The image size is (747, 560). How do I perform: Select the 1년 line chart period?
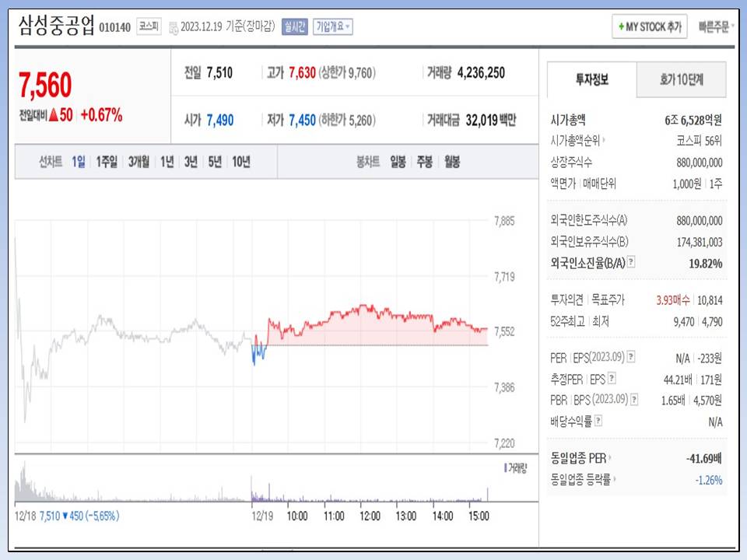coord(167,162)
